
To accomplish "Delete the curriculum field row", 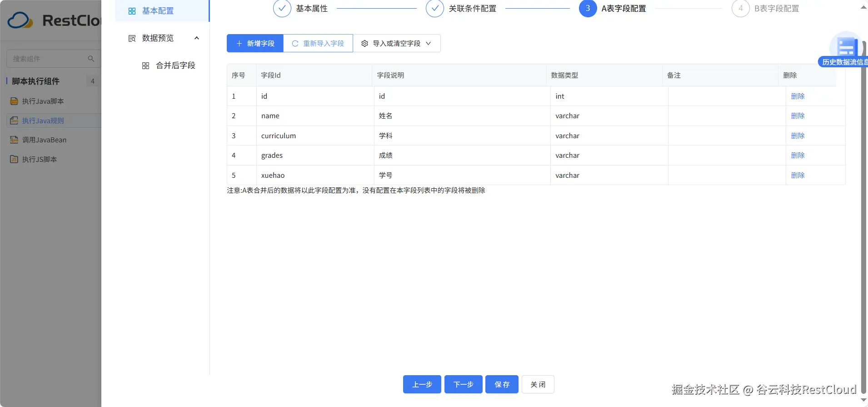I will [798, 136].
